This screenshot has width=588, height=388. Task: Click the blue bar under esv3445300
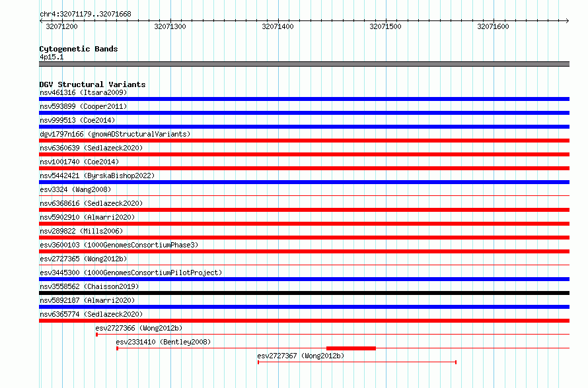point(304,279)
